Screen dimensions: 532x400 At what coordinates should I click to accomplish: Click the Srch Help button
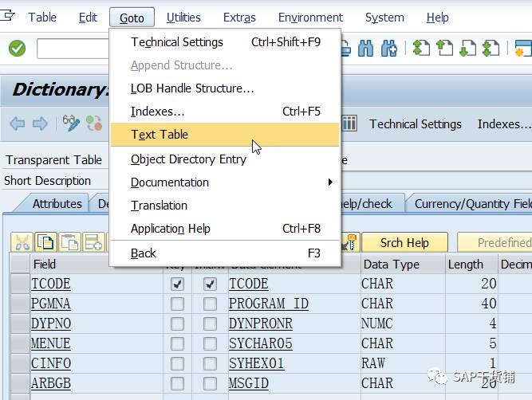coord(404,243)
